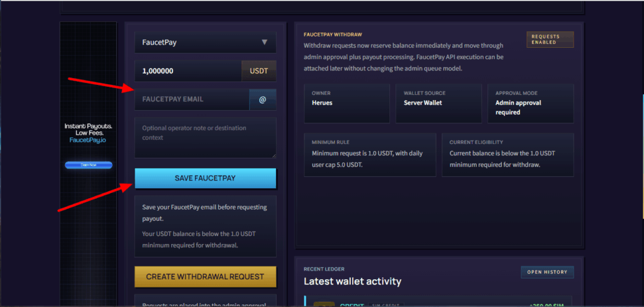Click the @ icon beside email field
The height and width of the screenshot is (307, 644).
click(262, 99)
